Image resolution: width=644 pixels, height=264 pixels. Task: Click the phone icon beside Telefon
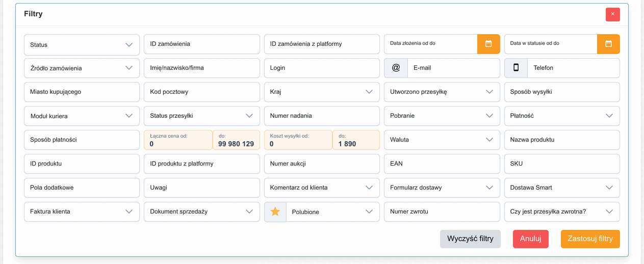tap(516, 68)
